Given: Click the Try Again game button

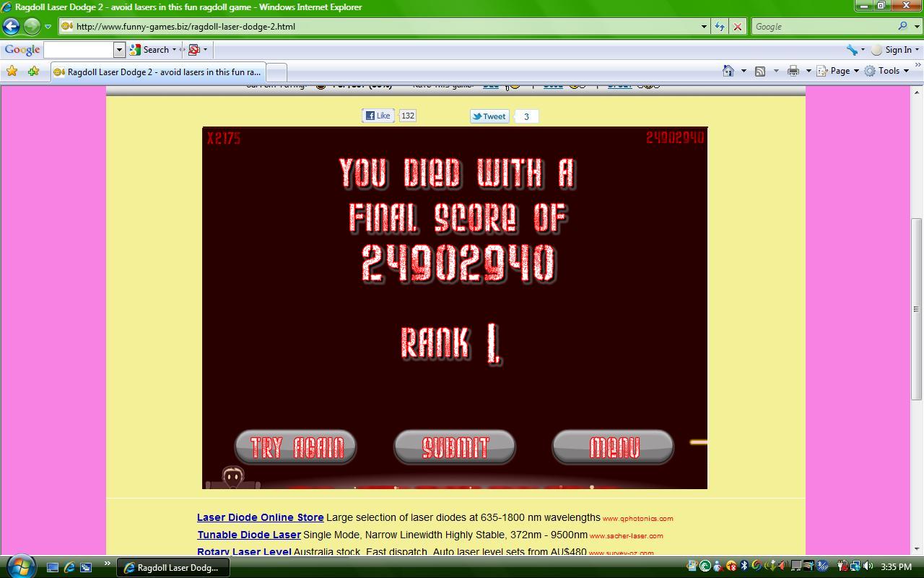Looking at the screenshot, I should pos(296,447).
